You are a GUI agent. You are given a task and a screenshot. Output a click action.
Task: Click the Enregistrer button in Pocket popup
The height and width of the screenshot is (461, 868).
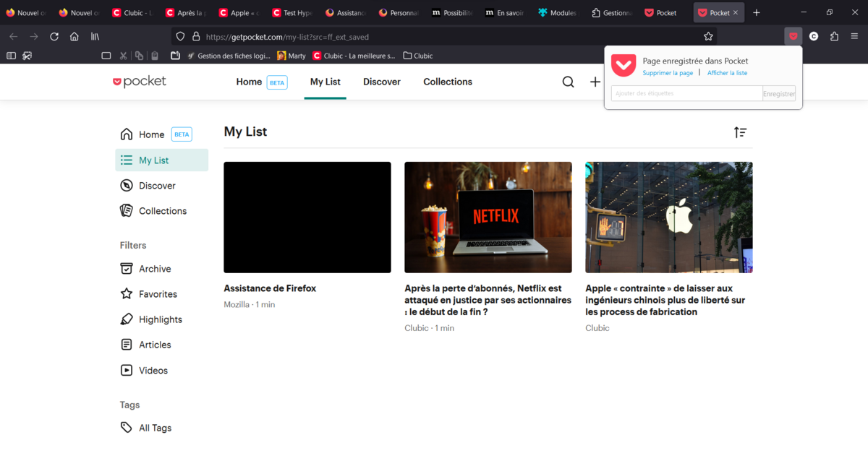[x=779, y=94]
